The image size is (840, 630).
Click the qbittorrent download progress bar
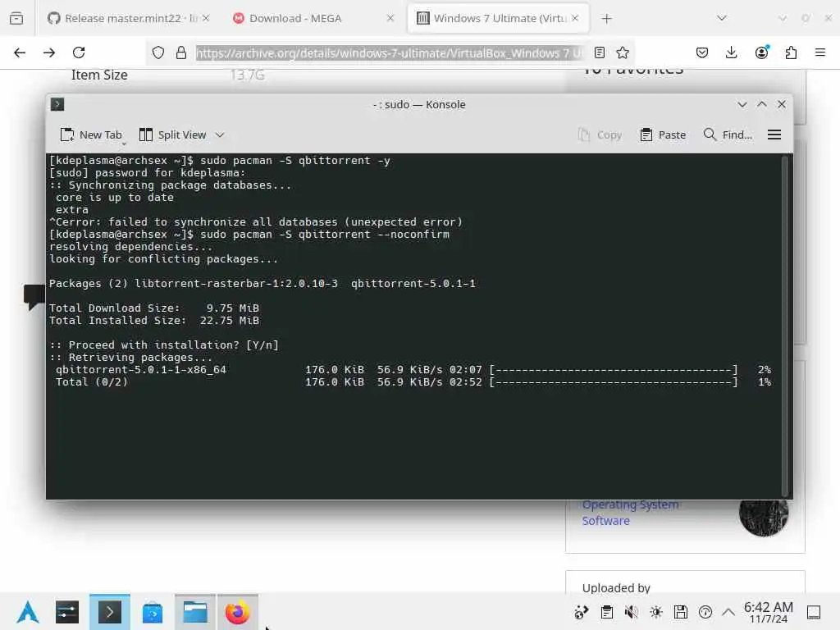(614, 370)
